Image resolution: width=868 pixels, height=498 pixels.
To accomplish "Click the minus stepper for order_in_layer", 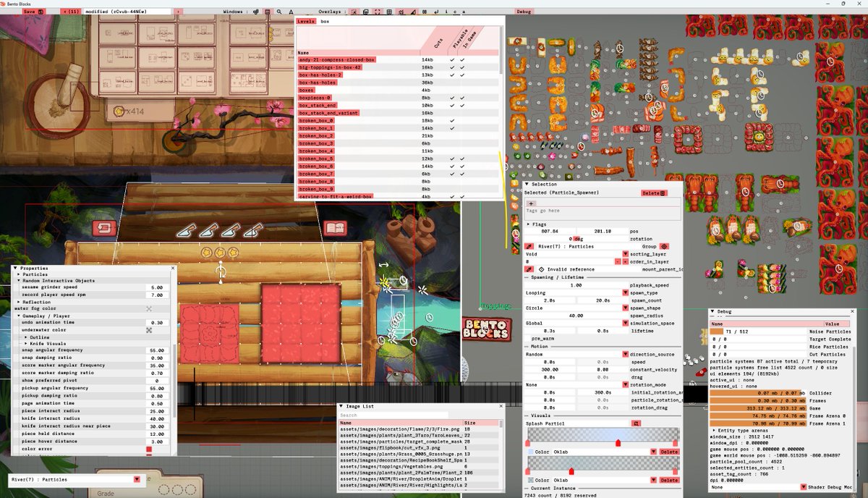I will click(x=618, y=261).
